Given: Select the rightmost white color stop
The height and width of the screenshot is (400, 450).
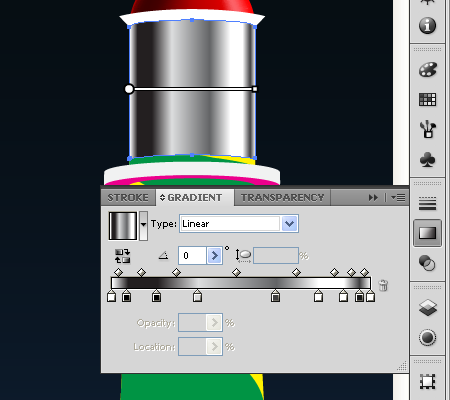Looking at the screenshot, I should pyautogui.click(x=370, y=296).
